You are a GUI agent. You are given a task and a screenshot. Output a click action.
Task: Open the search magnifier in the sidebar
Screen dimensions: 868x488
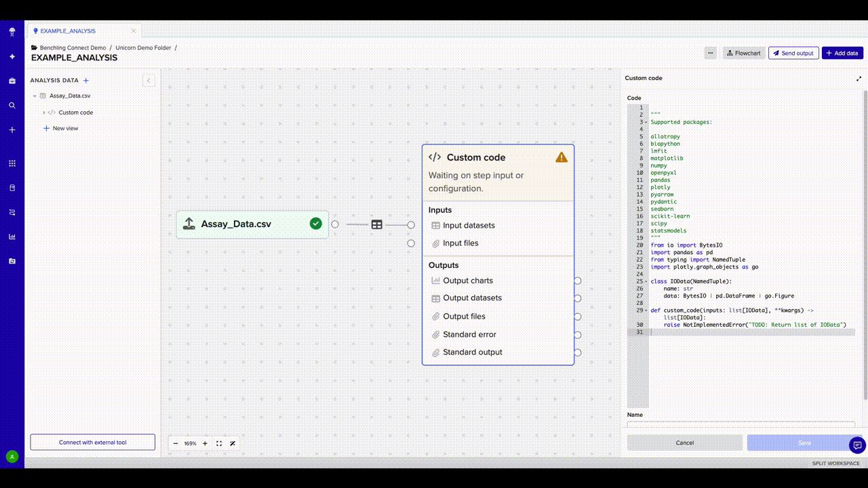click(12, 105)
